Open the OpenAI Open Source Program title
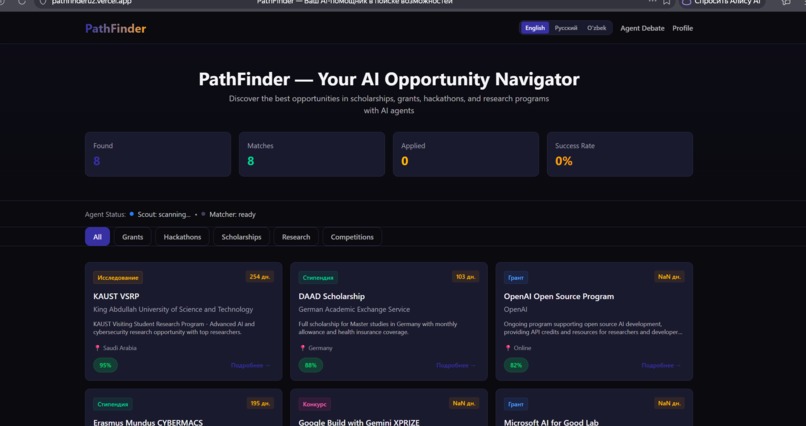This screenshot has height=426, width=806. 559,297
